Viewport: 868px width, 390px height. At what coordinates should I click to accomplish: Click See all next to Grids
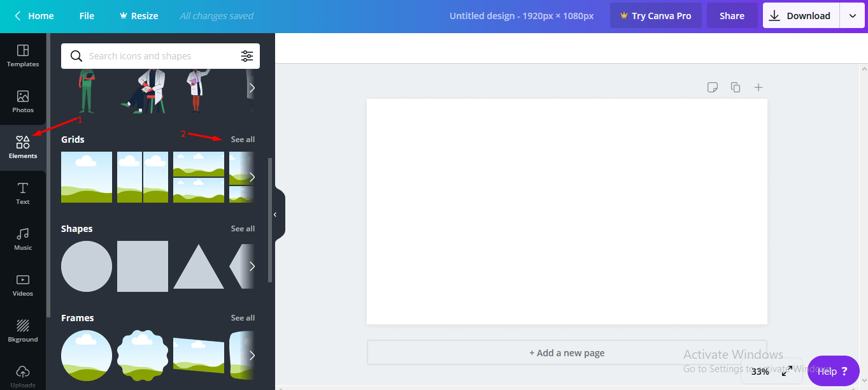(243, 140)
